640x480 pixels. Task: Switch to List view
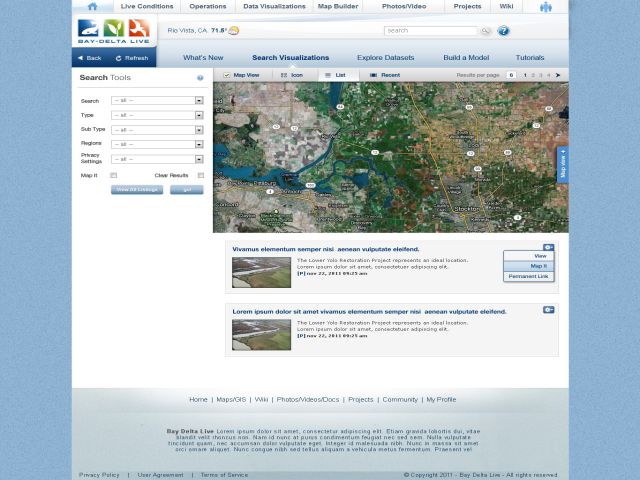pos(336,75)
